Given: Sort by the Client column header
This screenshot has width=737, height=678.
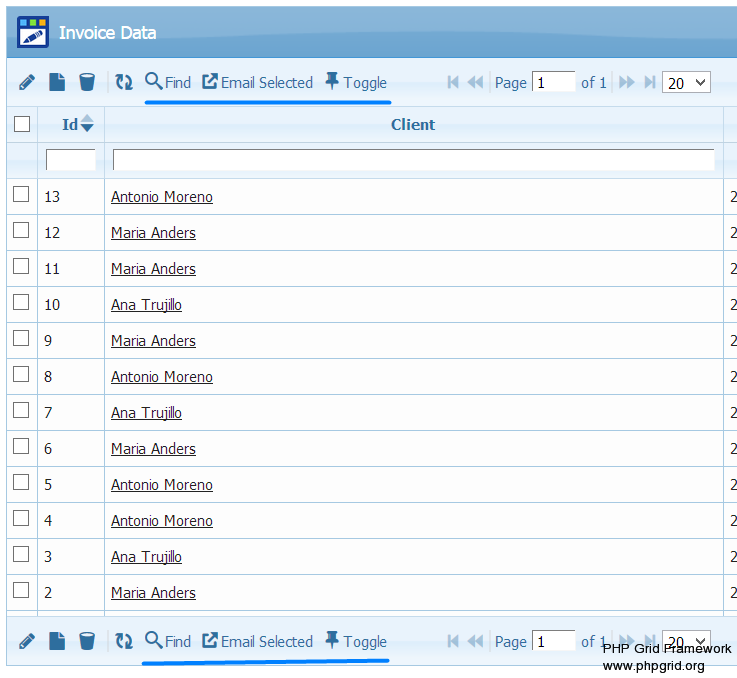Looking at the screenshot, I should [x=413, y=124].
